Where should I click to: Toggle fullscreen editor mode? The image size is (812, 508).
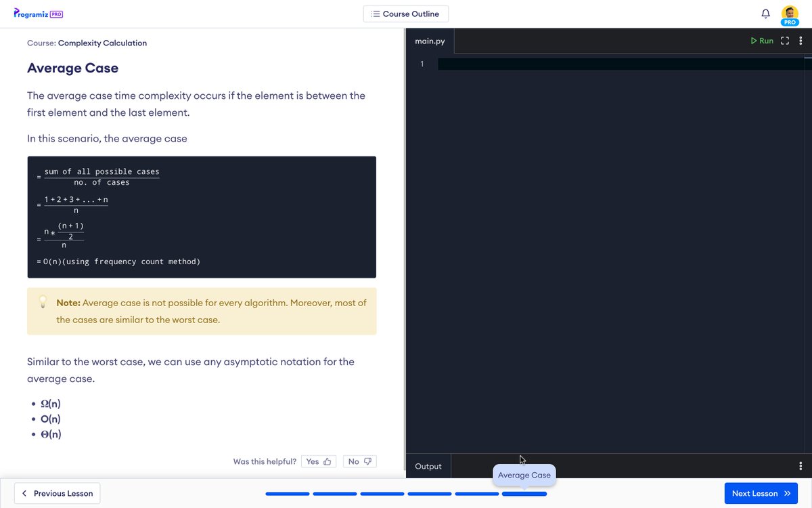coord(785,41)
